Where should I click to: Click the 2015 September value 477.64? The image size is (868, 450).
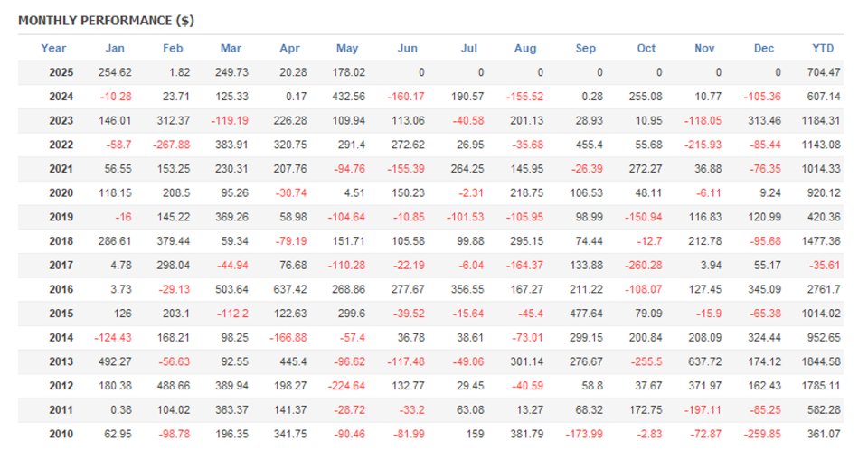tap(586, 314)
